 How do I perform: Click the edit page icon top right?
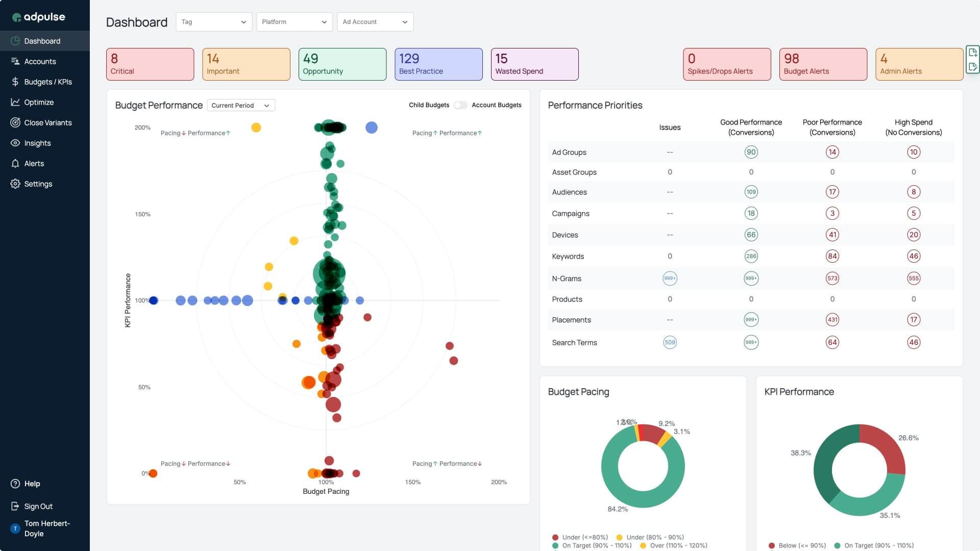[973, 66]
